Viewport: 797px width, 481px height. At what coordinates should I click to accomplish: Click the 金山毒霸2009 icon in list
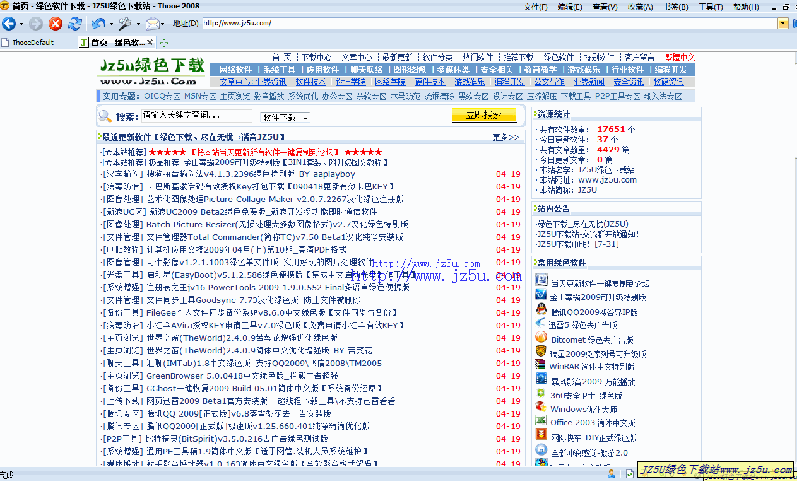(x=541, y=295)
